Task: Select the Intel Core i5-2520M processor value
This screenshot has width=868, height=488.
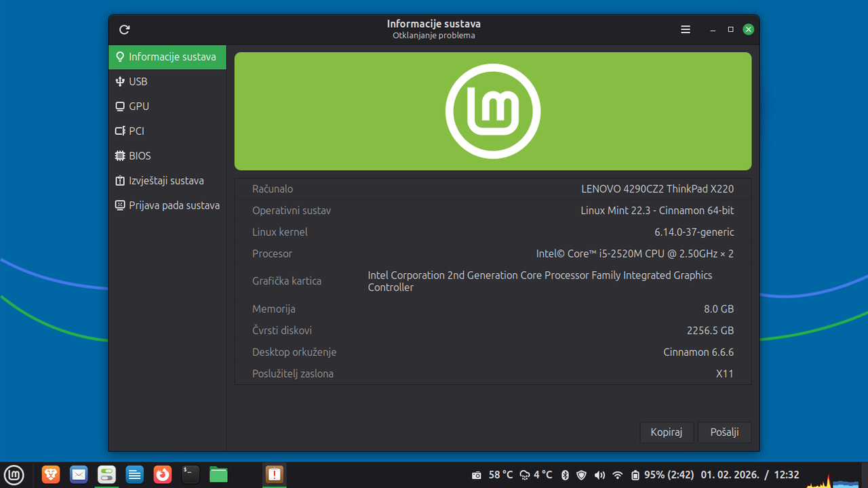Action: click(635, 253)
